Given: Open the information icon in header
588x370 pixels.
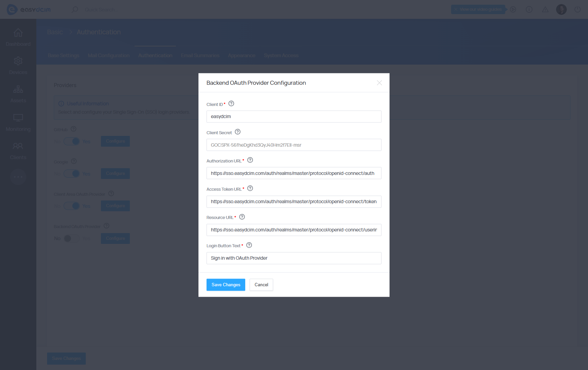Looking at the screenshot, I should tap(529, 9).
